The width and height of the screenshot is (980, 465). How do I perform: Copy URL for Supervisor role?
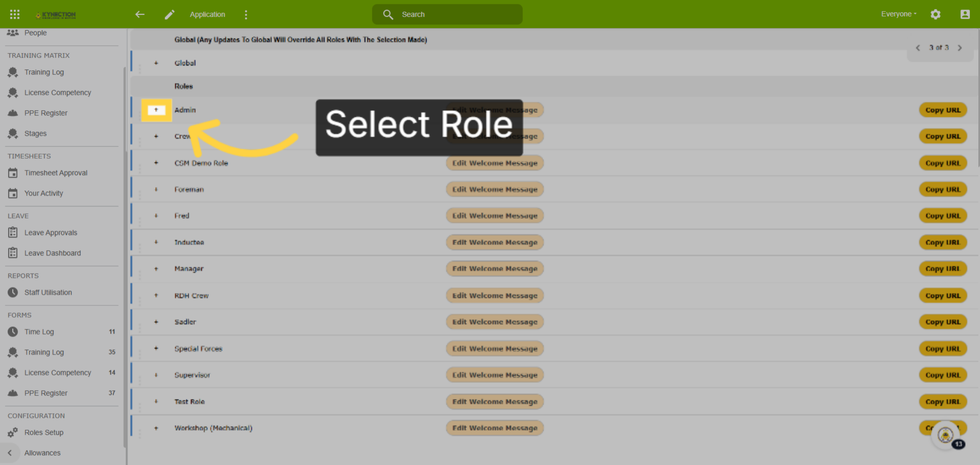tap(943, 375)
